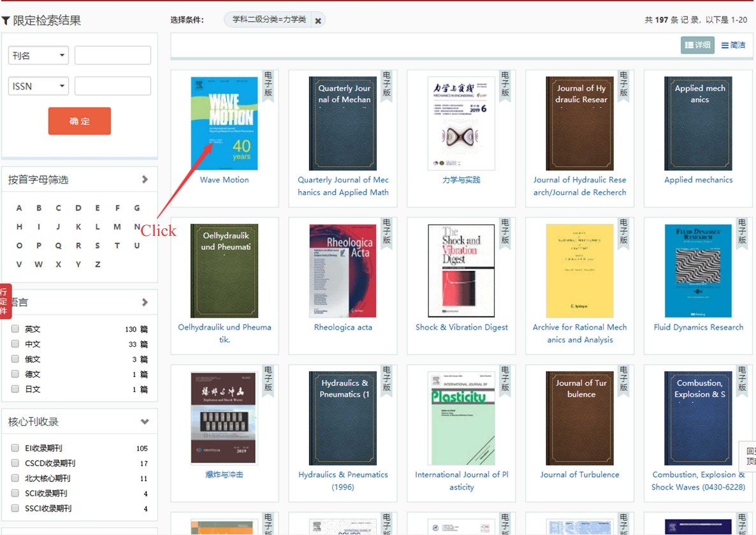Click the input field beside 刊名
This screenshot has height=535, width=756.
coord(113,55)
